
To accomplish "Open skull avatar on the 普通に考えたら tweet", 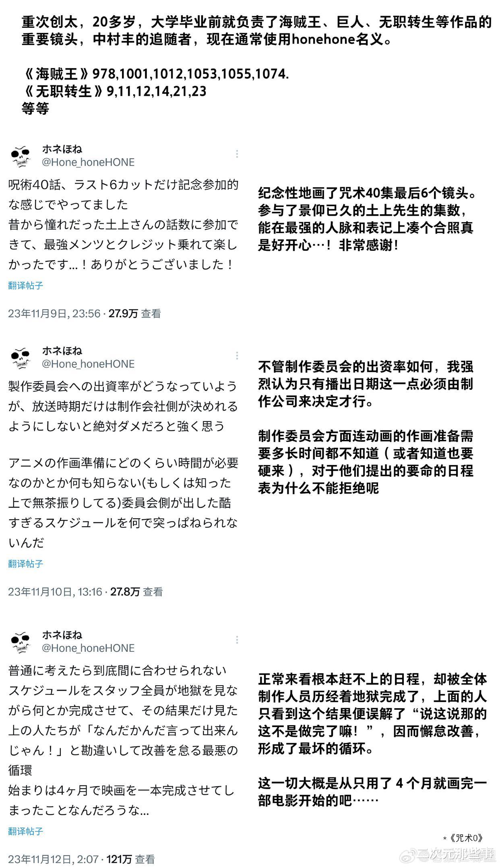I will [21, 642].
